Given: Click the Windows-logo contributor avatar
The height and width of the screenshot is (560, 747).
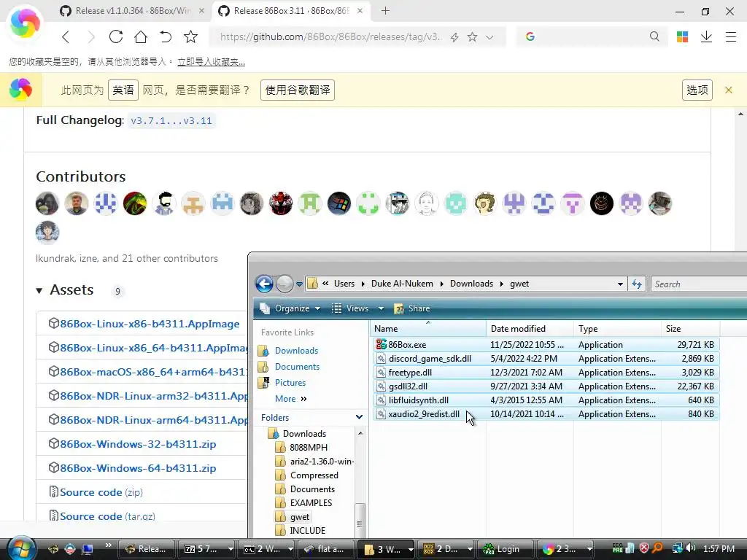Looking at the screenshot, I should 338,203.
